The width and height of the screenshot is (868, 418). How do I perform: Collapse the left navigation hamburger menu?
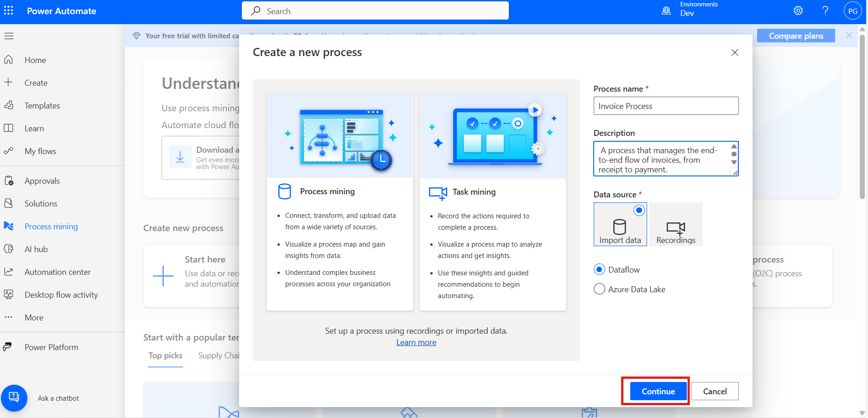pos(9,36)
